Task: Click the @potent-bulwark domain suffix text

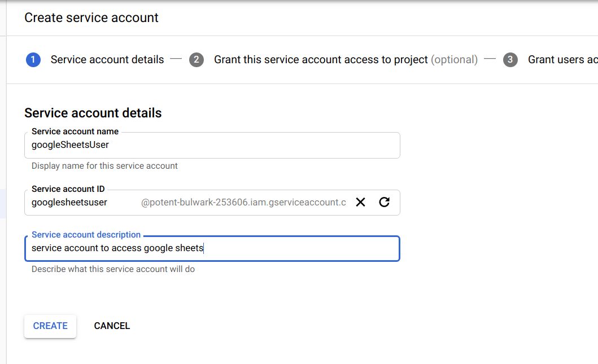Action: [243, 202]
